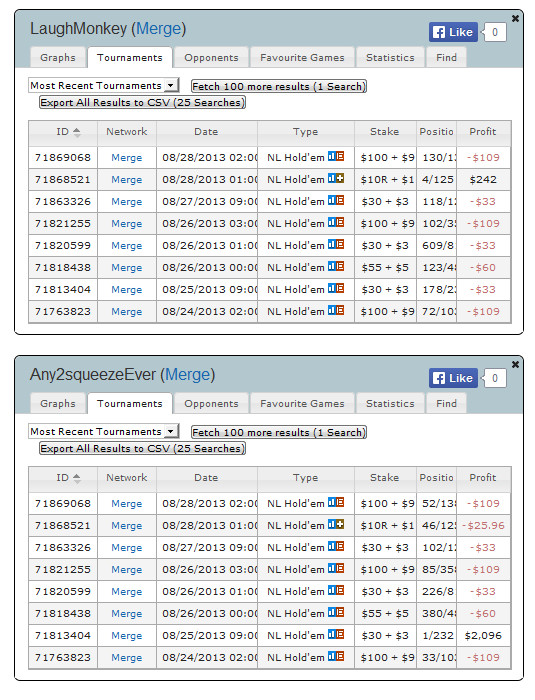This screenshot has width=535, height=700.
Task: Click Facebook Like in Any2squeezeEver panel
Action: point(453,378)
